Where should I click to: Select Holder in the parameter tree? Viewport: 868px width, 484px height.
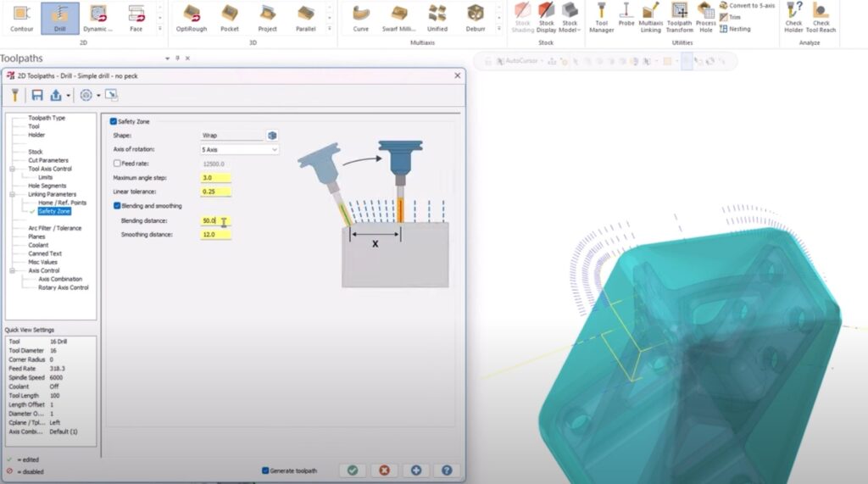(x=36, y=135)
